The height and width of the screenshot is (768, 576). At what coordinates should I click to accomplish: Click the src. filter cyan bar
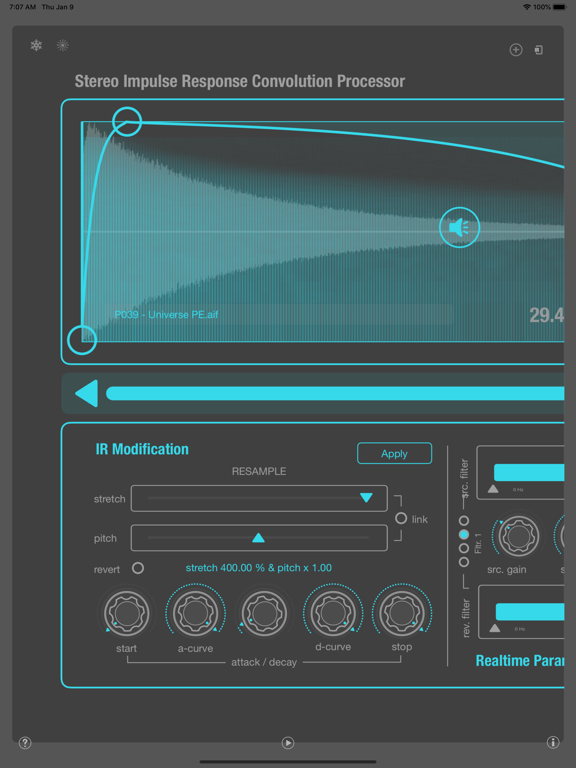click(528, 472)
